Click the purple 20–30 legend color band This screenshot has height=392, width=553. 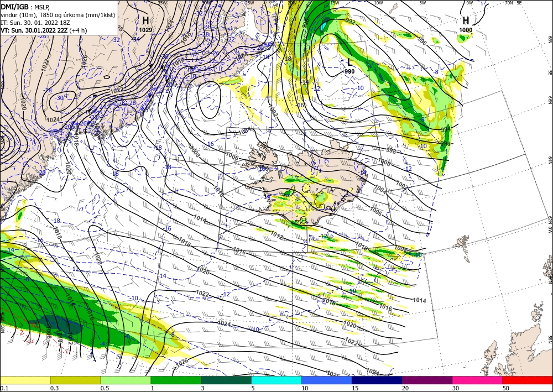[427, 380]
